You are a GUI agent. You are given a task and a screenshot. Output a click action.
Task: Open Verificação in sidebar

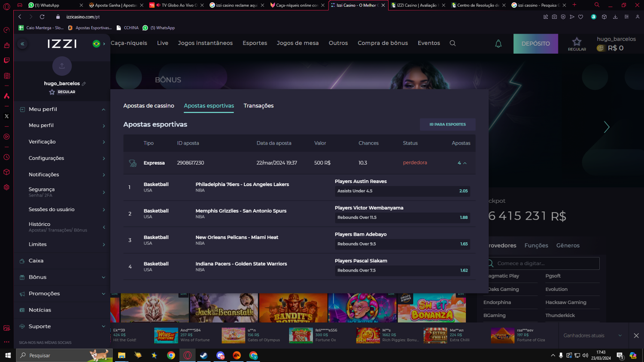coord(62,142)
